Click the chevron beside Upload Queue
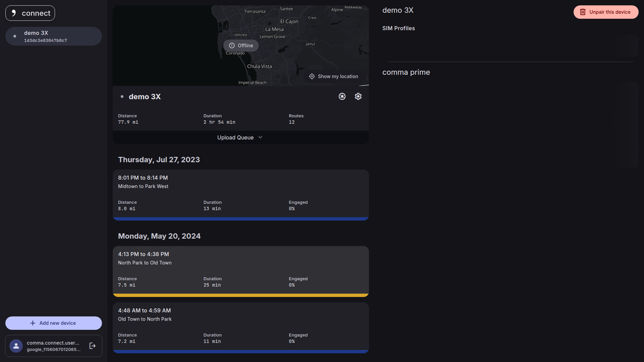 (x=260, y=137)
